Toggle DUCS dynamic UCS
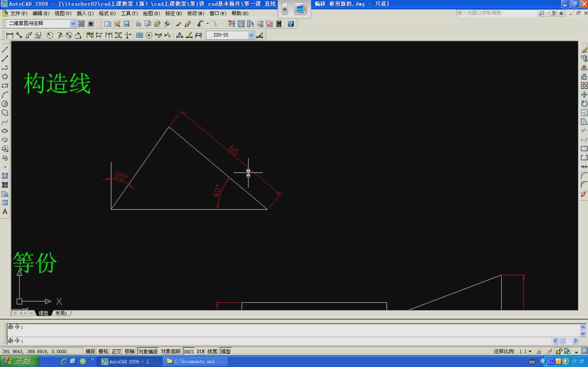Viewport: 588px width, 367px height. coord(189,351)
